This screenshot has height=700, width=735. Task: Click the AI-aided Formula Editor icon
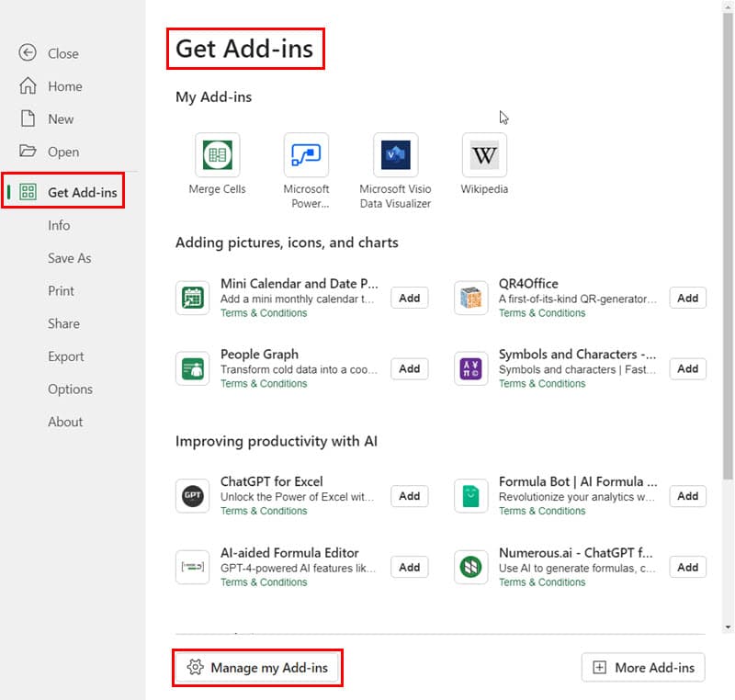[193, 568]
